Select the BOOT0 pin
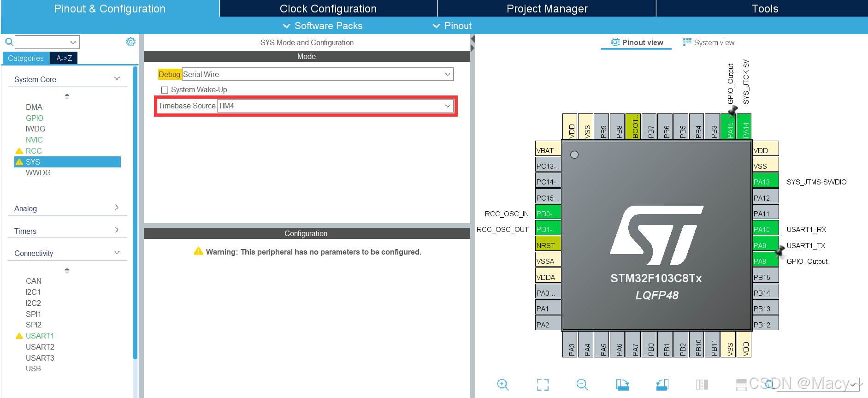Viewport: 868px width, 398px height. [x=633, y=126]
